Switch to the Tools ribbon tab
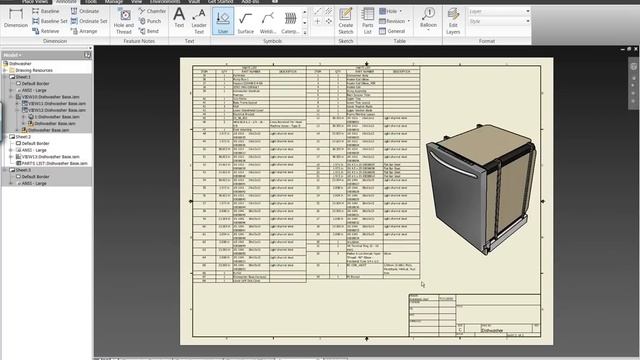640x360 pixels. pyautogui.click(x=91, y=2)
